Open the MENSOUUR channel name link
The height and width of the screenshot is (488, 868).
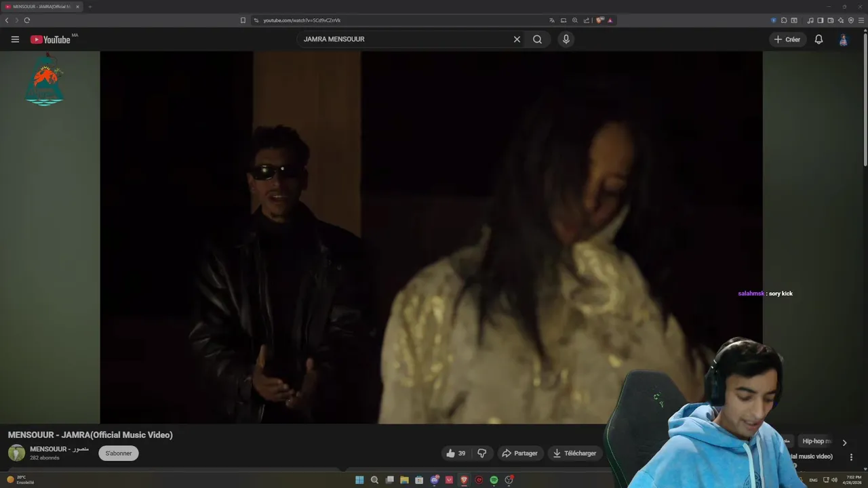[59, 449]
